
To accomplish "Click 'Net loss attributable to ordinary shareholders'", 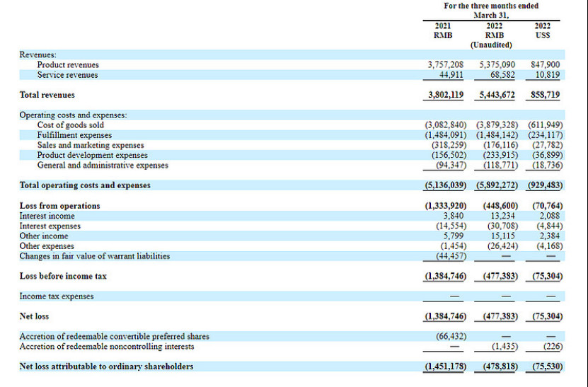I will (x=106, y=366).
